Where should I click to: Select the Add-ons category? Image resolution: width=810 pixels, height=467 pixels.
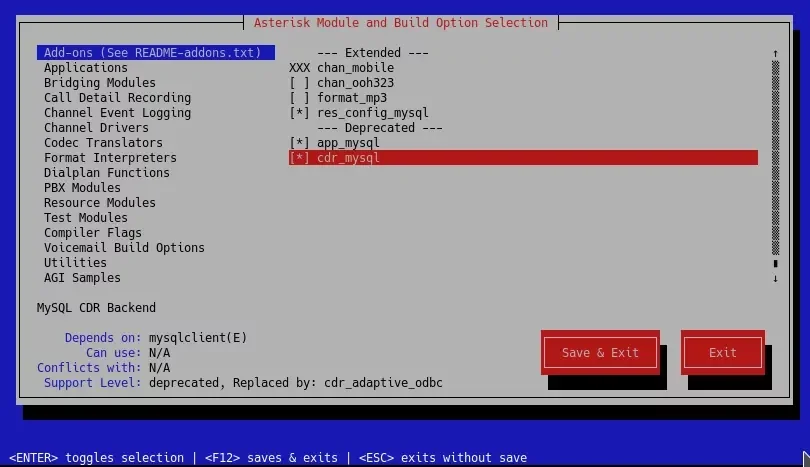pyautogui.click(x=155, y=53)
